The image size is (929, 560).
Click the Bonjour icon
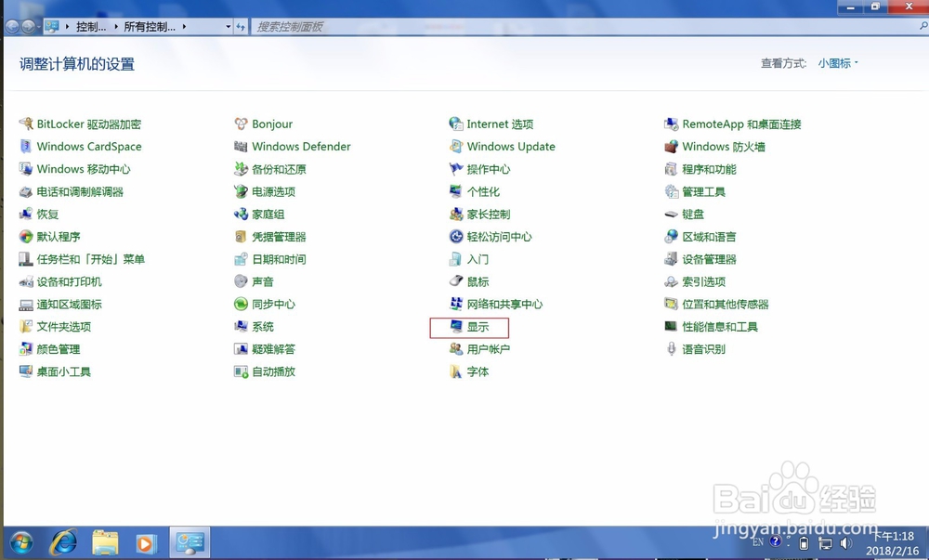pos(241,124)
